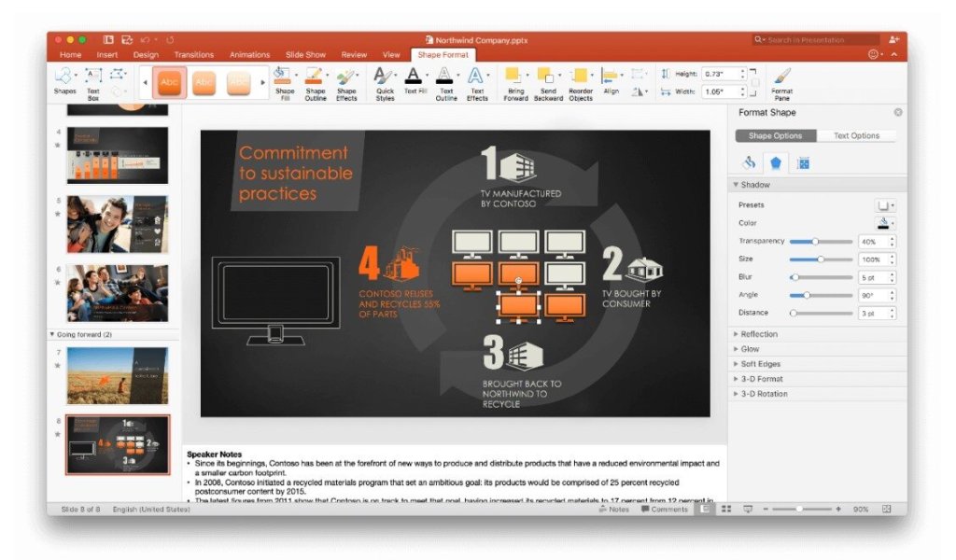Click the redo icon in title bar

[170, 39]
